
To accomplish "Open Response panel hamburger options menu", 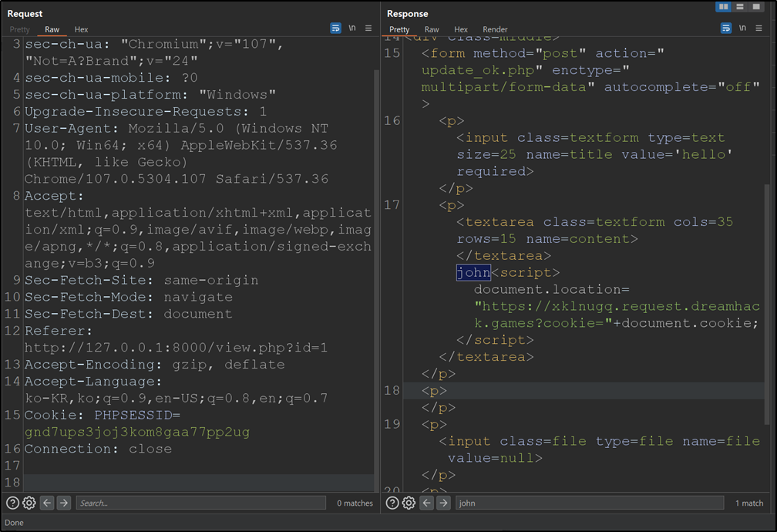I will point(758,29).
